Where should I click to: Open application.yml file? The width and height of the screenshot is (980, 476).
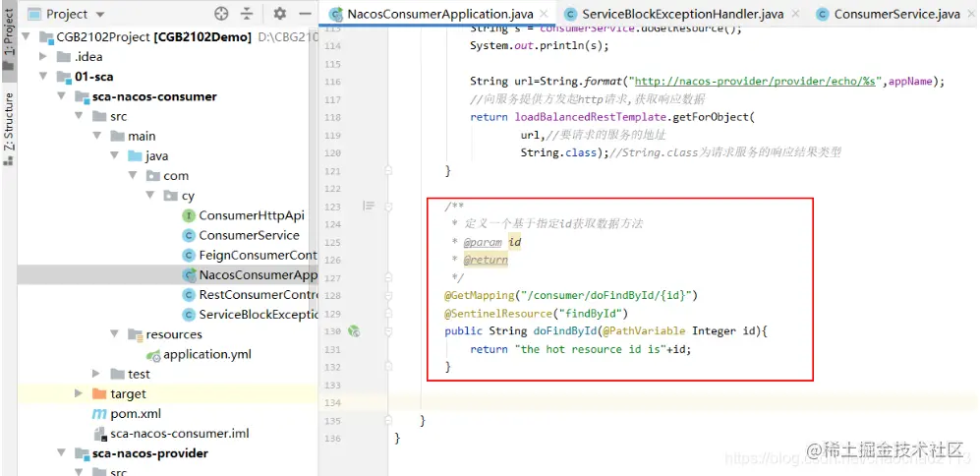tap(207, 355)
